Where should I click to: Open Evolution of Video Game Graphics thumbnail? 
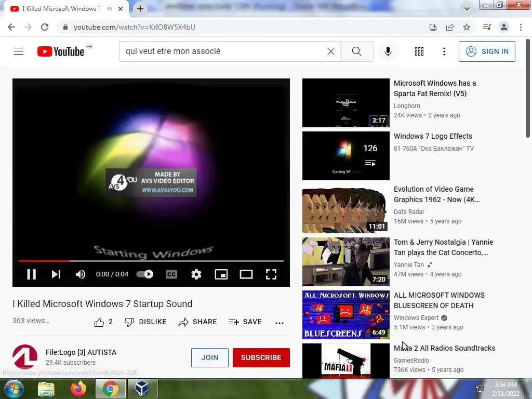(345, 209)
